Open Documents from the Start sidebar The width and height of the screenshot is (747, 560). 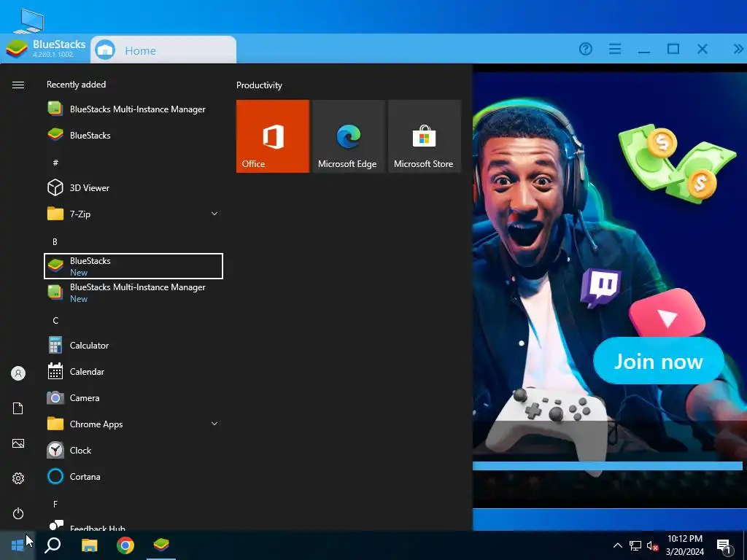[x=18, y=408]
